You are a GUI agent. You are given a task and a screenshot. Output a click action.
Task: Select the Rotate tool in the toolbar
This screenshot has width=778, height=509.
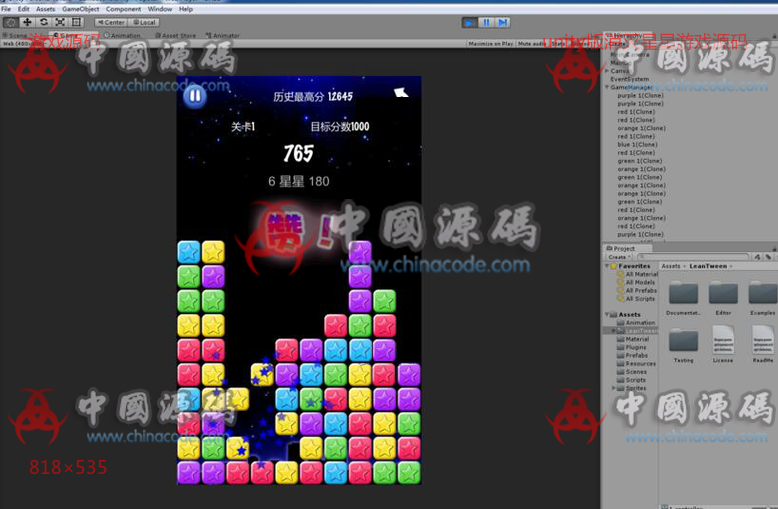click(44, 21)
